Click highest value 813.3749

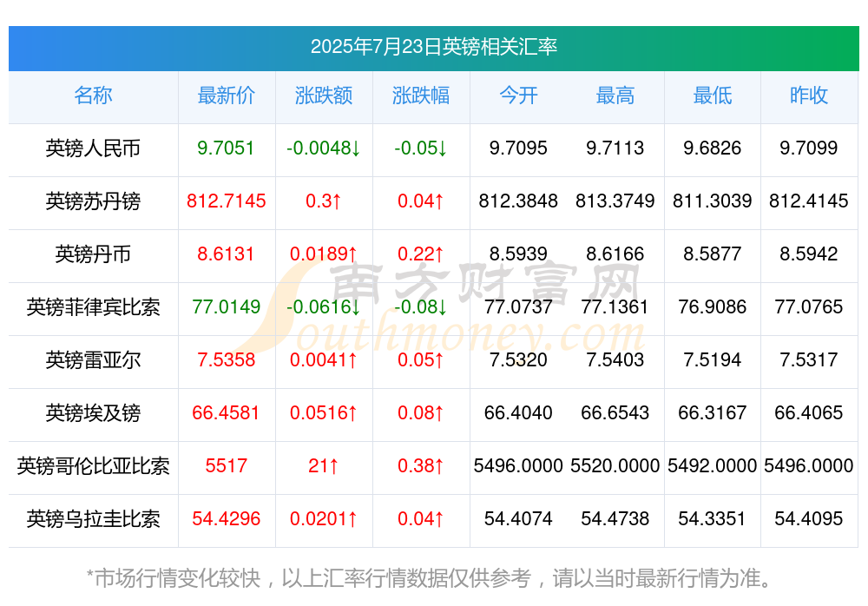tap(615, 201)
